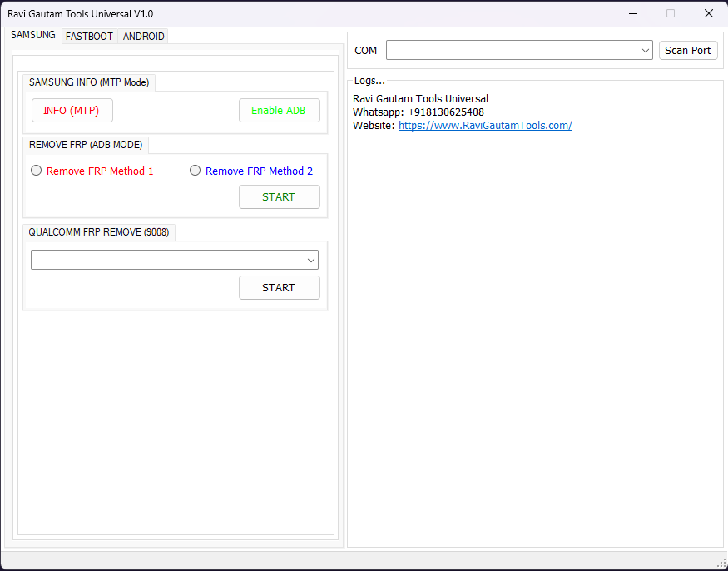This screenshot has width=728, height=571.
Task: Click the Enable ADB button
Action: pos(279,111)
